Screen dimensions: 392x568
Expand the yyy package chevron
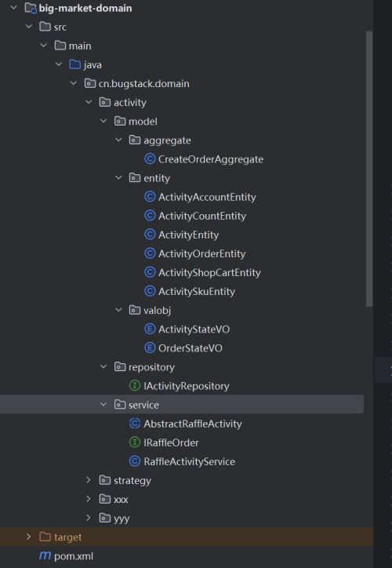click(x=89, y=518)
